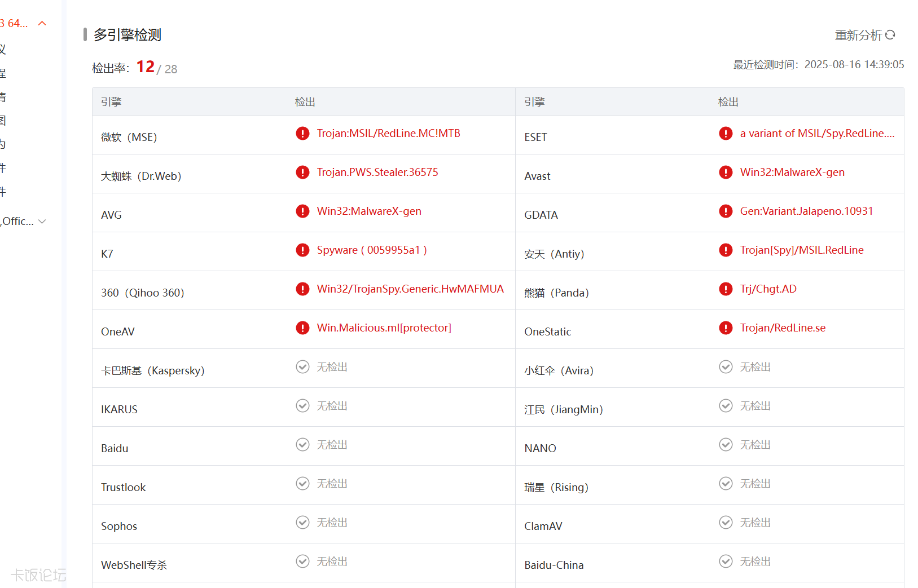
Task: Click the gray checkmark in Sophos row
Action: coord(302,523)
